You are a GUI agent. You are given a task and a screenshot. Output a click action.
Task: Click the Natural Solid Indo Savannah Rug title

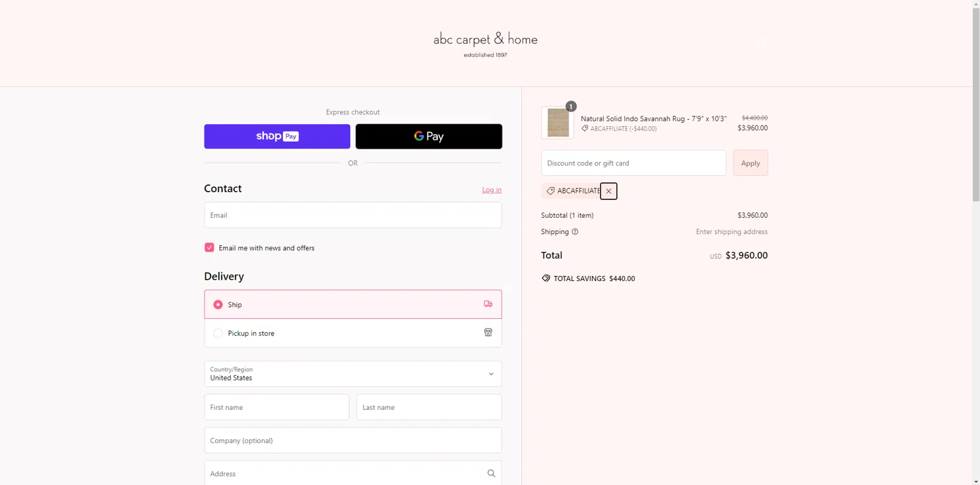pyautogui.click(x=653, y=119)
